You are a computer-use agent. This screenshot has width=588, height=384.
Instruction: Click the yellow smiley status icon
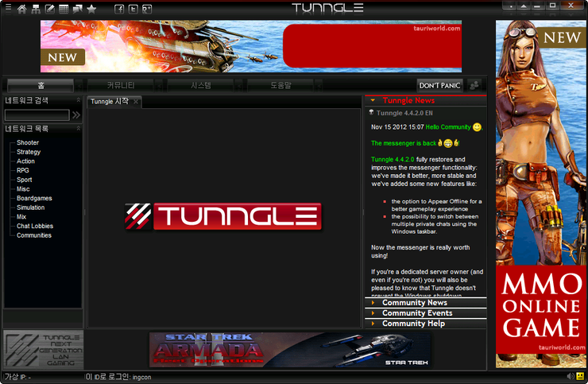tap(580, 376)
